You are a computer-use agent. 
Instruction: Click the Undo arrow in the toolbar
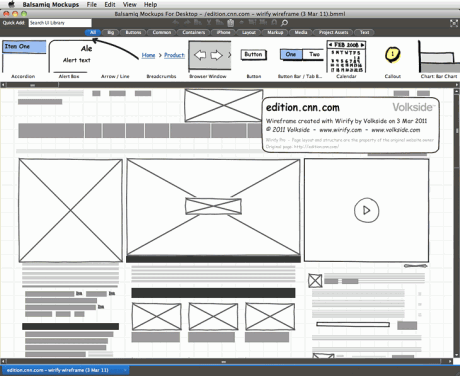tap(176, 23)
